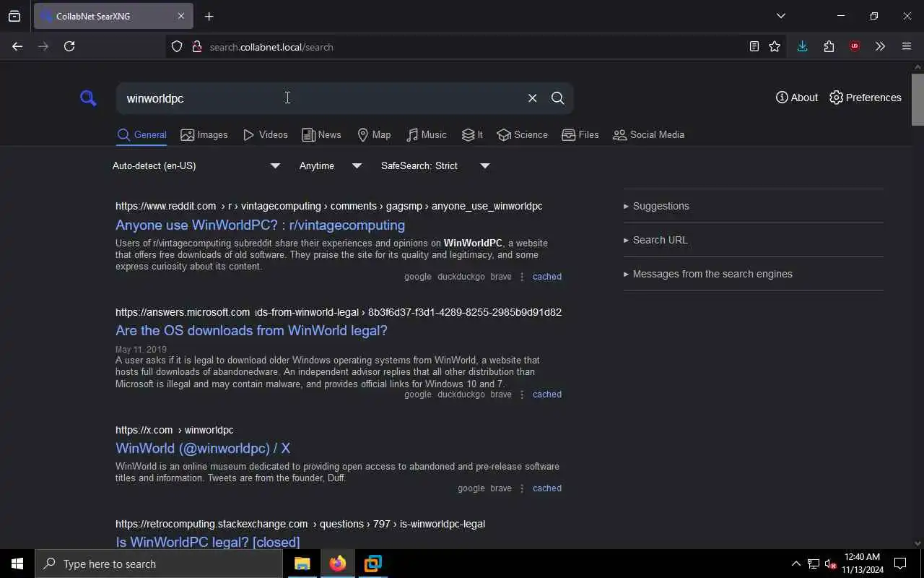Open the Windows Start menu
The width and height of the screenshot is (924, 578).
[x=17, y=564]
